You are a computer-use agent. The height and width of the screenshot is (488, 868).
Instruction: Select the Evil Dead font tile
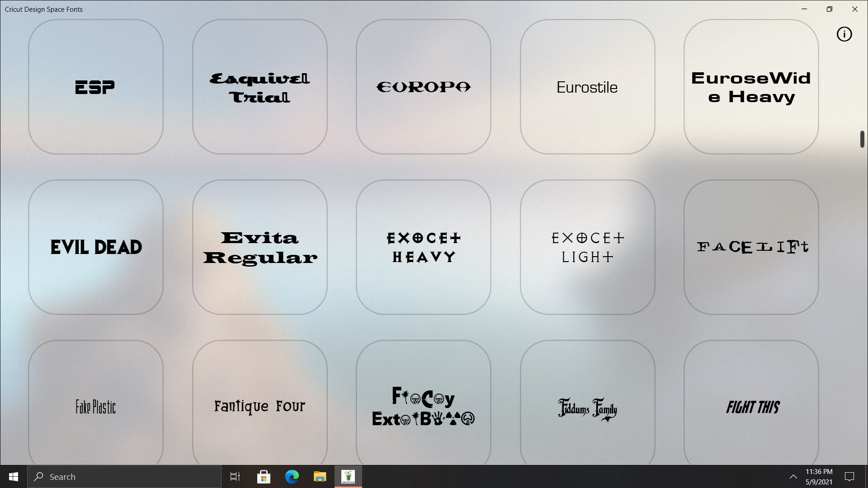[95, 247]
